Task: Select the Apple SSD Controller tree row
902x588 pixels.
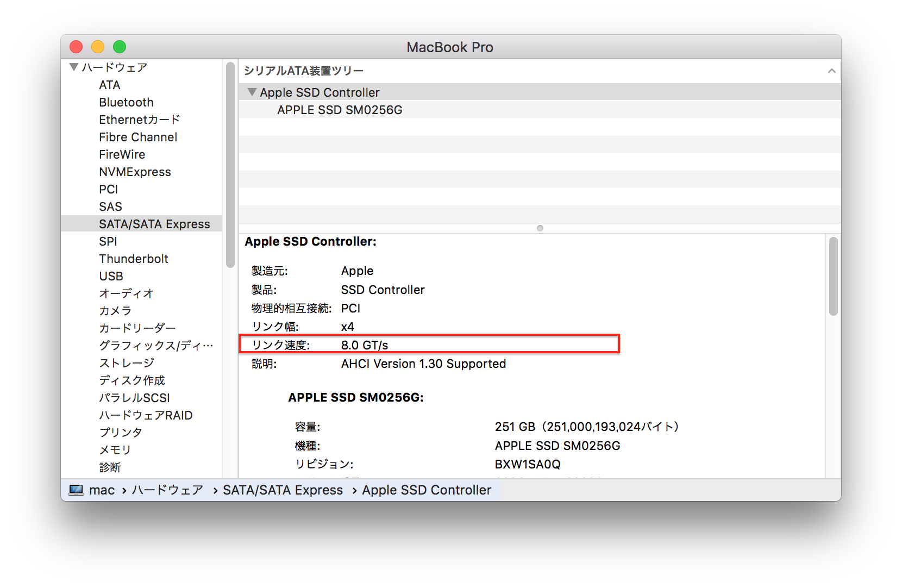Action: (x=540, y=92)
